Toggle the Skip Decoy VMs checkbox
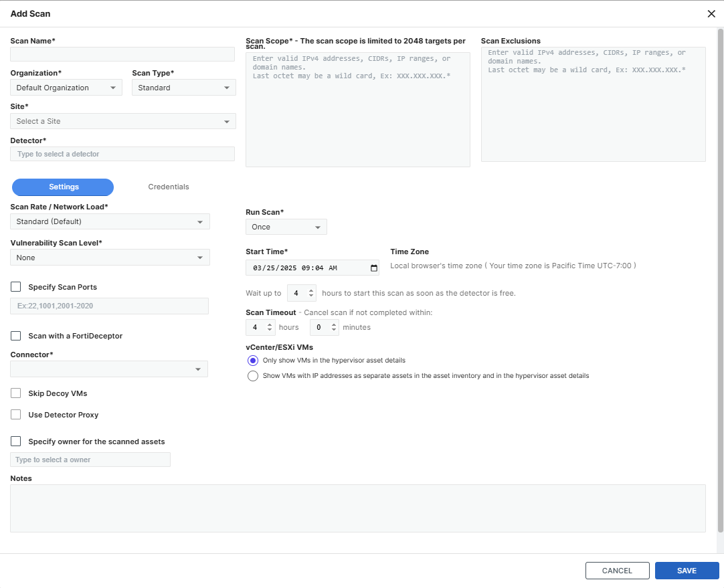The width and height of the screenshot is (724, 588). click(x=16, y=393)
